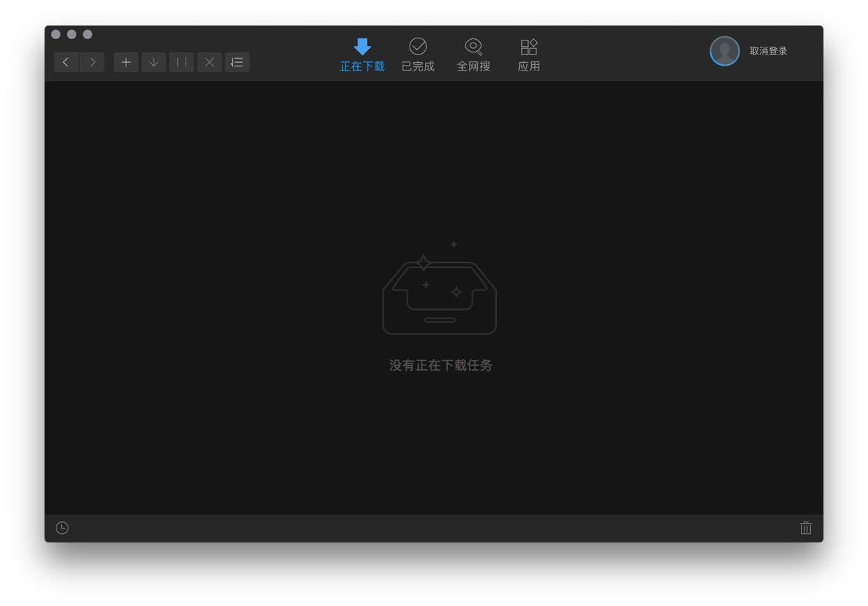Open the trash bin in the status bar

(805, 528)
